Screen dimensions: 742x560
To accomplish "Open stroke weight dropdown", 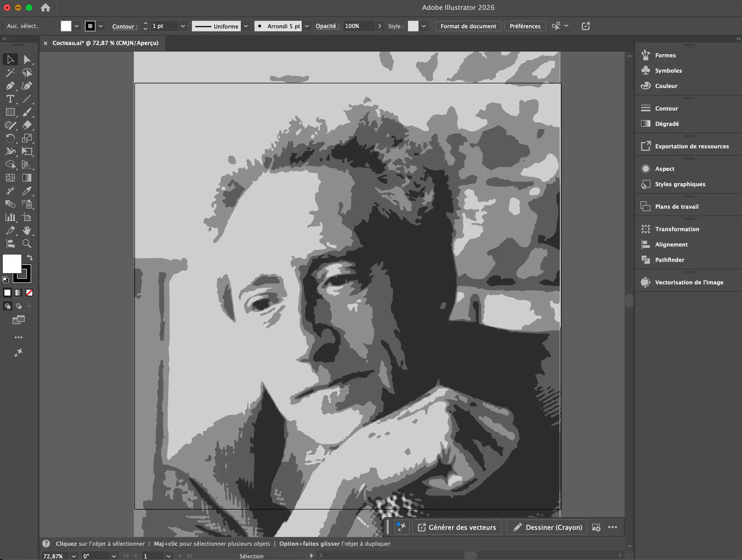I will click(x=183, y=26).
